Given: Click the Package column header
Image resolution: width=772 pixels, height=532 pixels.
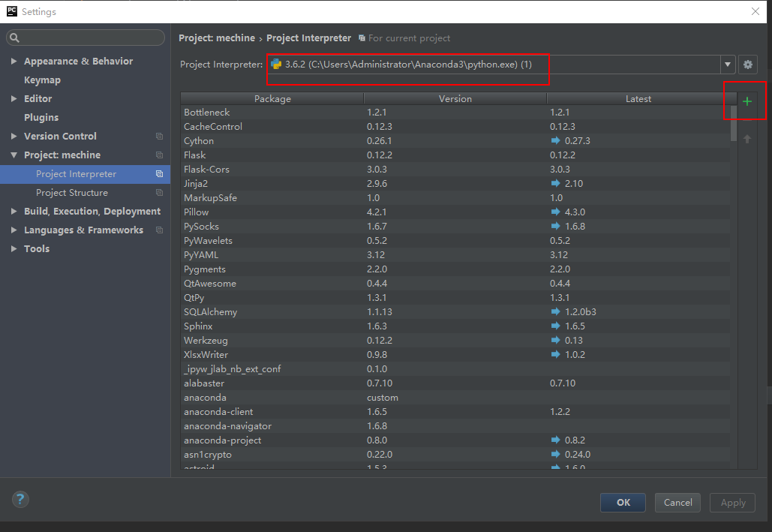Looking at the screenshot, I should 272,98.
